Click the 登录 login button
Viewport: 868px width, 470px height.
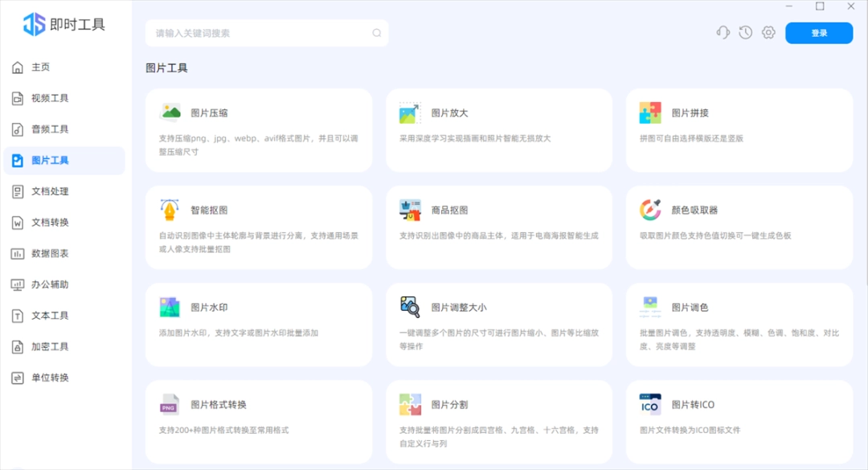click(x=819, y=33)
